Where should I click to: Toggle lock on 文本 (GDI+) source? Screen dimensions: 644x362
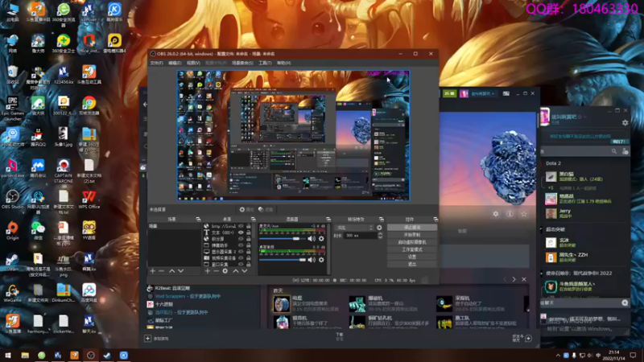pyautogui.click(x=249, y=232)
